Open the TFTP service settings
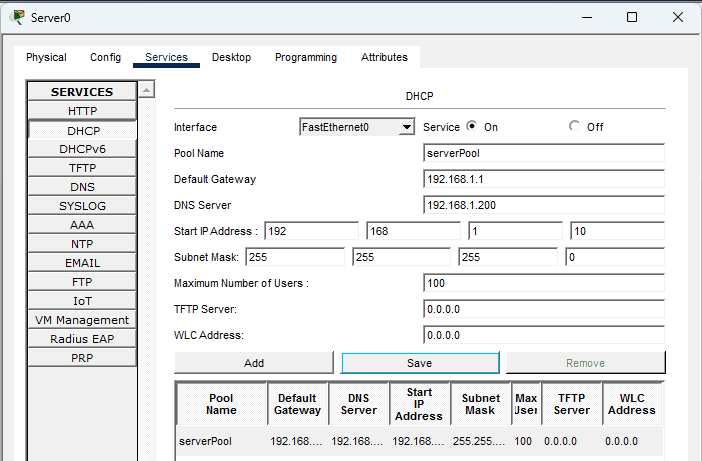 pos(82,168)
